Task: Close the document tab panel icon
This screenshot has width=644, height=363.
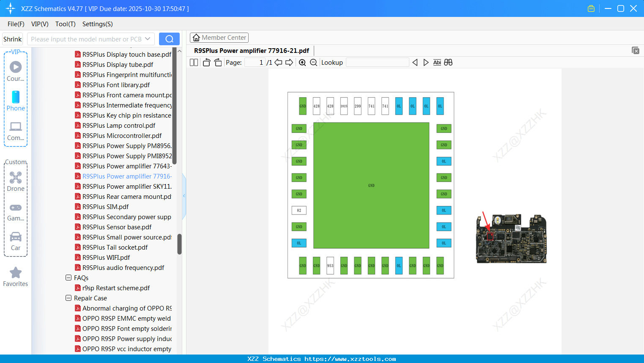Action: pyautogui.click(x=635, y=50)
